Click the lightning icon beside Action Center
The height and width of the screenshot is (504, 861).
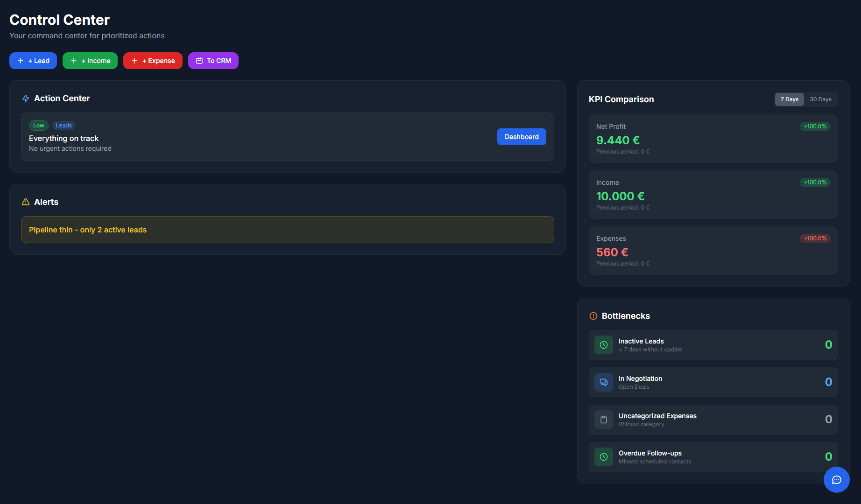tap(26, 98)
